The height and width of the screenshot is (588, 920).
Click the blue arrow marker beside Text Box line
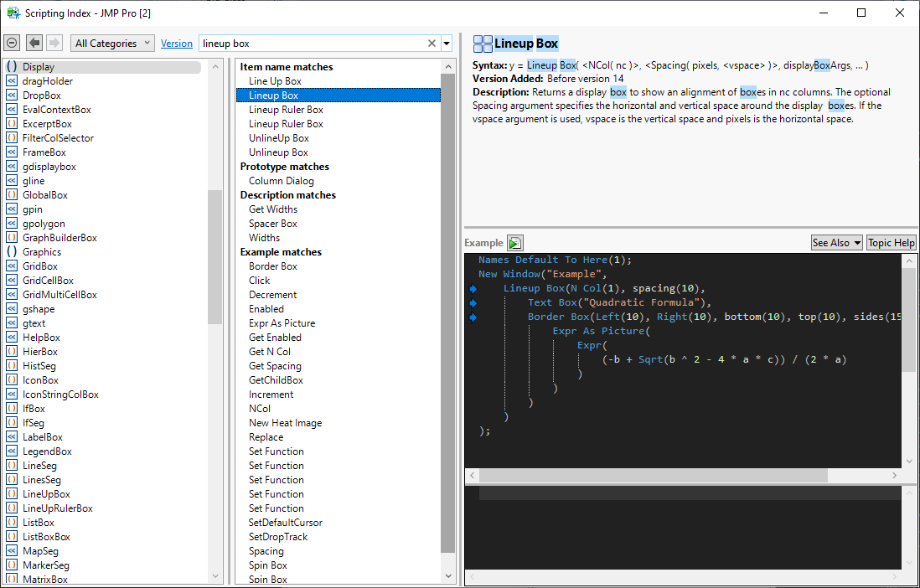[473, 303]
